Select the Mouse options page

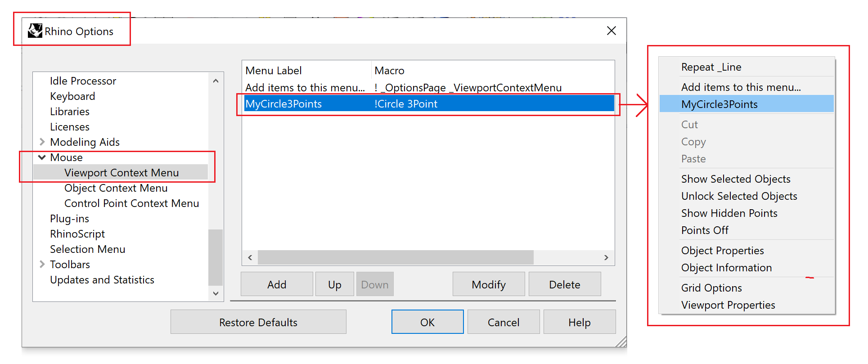pos(67,157)
